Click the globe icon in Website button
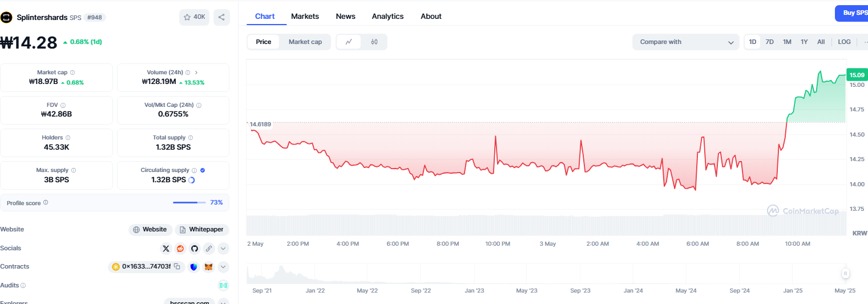The width and height of the screenshot is (868, 304). (x=136, y=230)
